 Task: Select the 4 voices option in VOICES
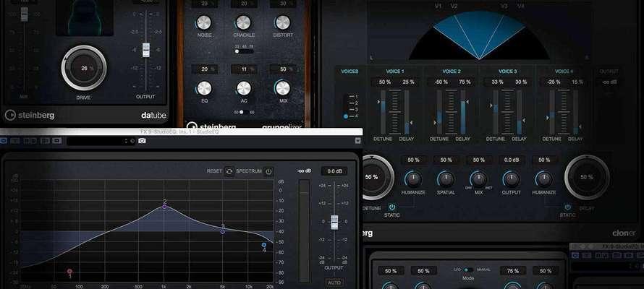coord(346,116)
